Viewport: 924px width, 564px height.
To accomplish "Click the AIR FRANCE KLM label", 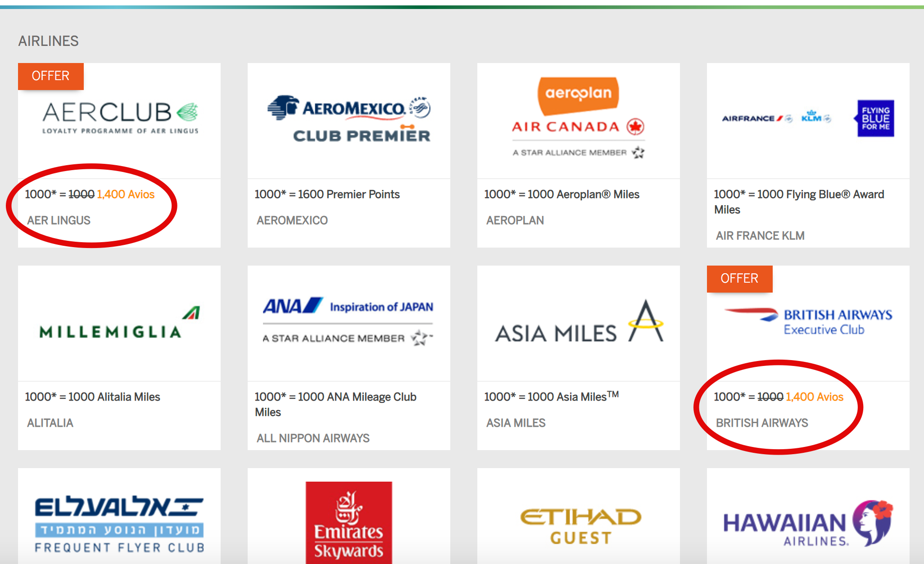I will click(760, 236).
